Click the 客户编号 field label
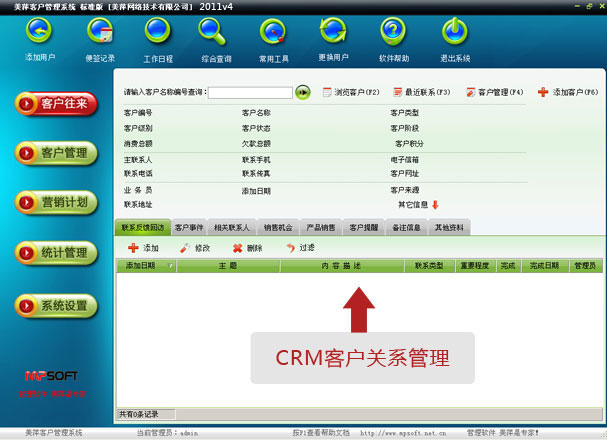607x440 pixels. click(138, 113)
